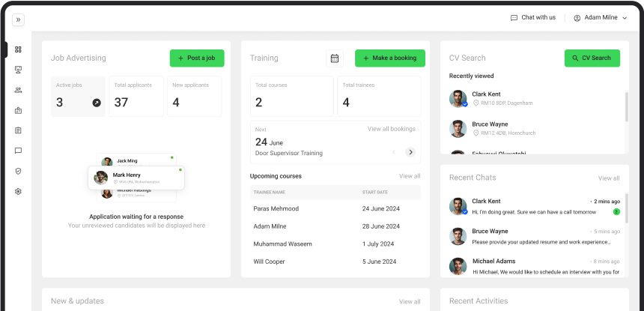Click the Chat with us link

tap(532, 18)
